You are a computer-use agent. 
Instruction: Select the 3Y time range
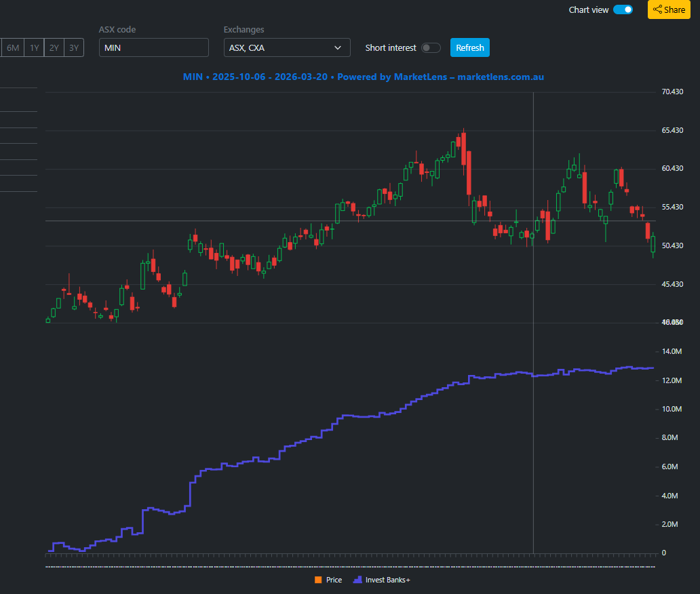[x=74, y=47]
